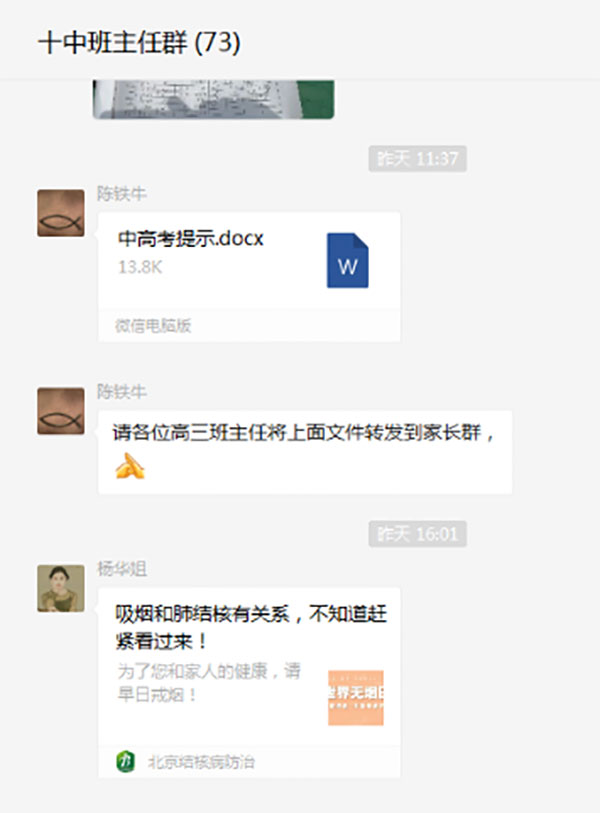Viewport: 600px width, 813px height.
Task: Click 陈铁牛's avatar beside the text message
Action: pyautogui.click(x=61, y=411)
